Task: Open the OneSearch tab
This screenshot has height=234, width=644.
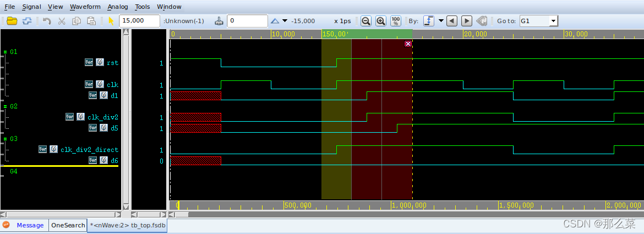Action: pyautogui.click(x=68, y=225)
